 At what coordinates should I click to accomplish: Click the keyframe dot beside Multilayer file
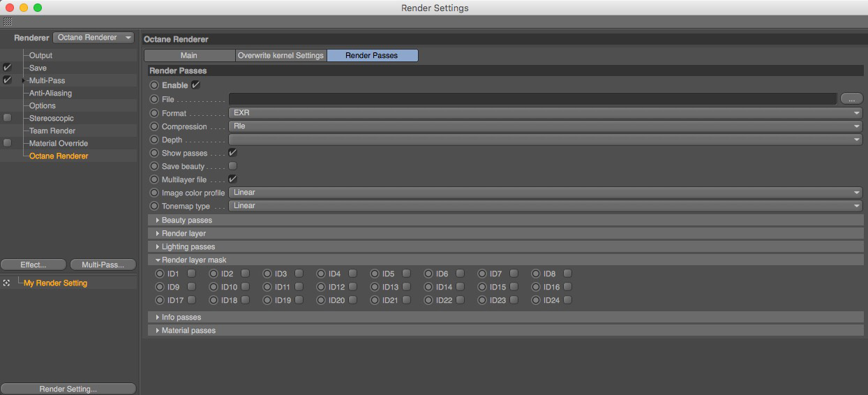(154, 179)
